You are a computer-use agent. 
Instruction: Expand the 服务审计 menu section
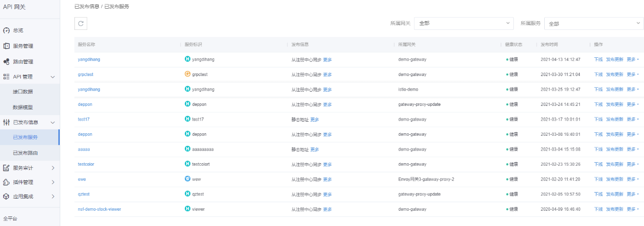53,168
